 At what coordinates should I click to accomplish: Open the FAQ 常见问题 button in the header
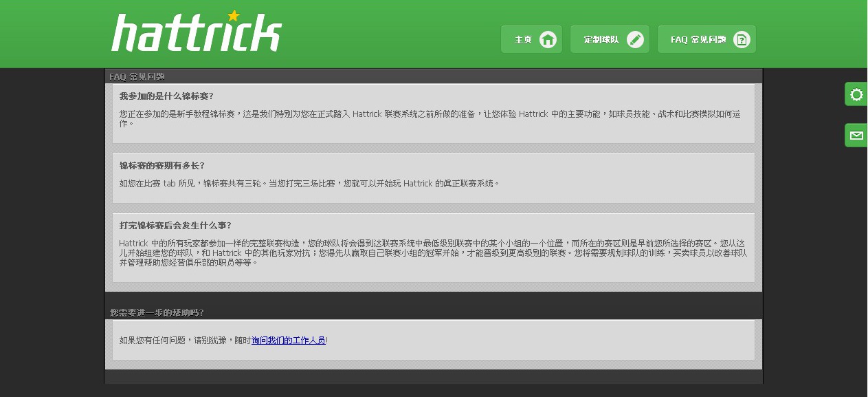point(706,39)
